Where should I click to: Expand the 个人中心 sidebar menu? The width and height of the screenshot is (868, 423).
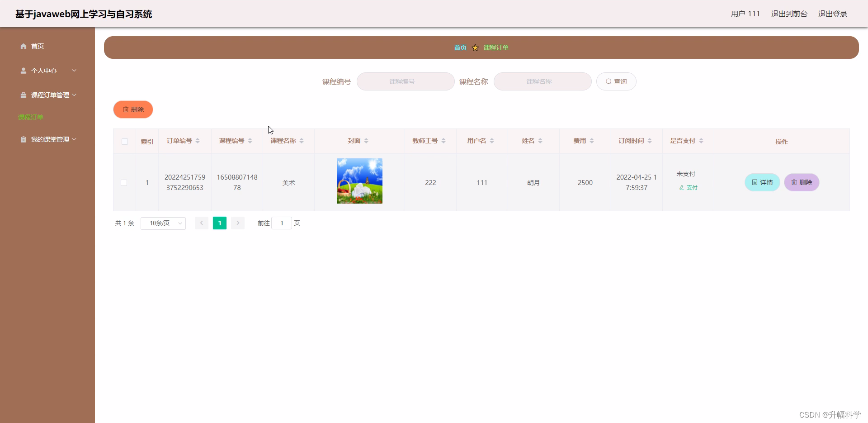click(74, 71)
